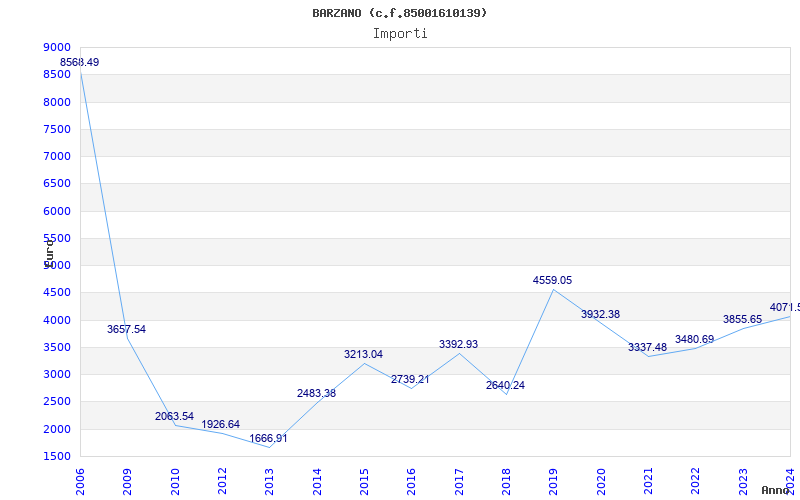Click the 1500 y-axis tick label
Viewport: 800px width, 500px height.
(x=57, y=456)
